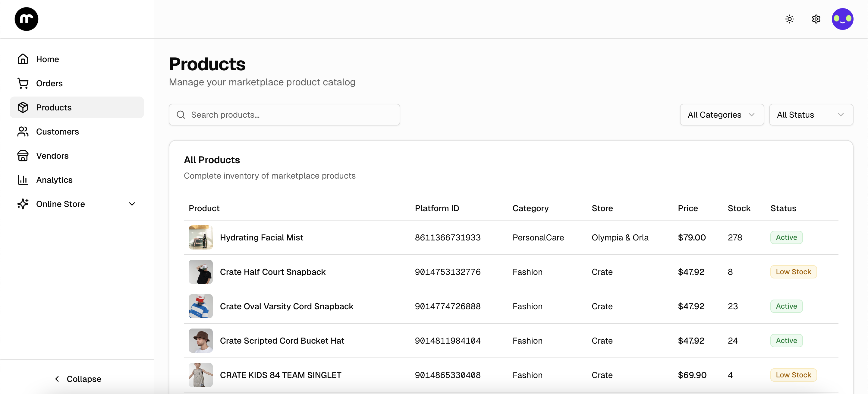Click the marketplace logo in top left
The width and height of the screenshot is (868, 394).
coord(26,19)
